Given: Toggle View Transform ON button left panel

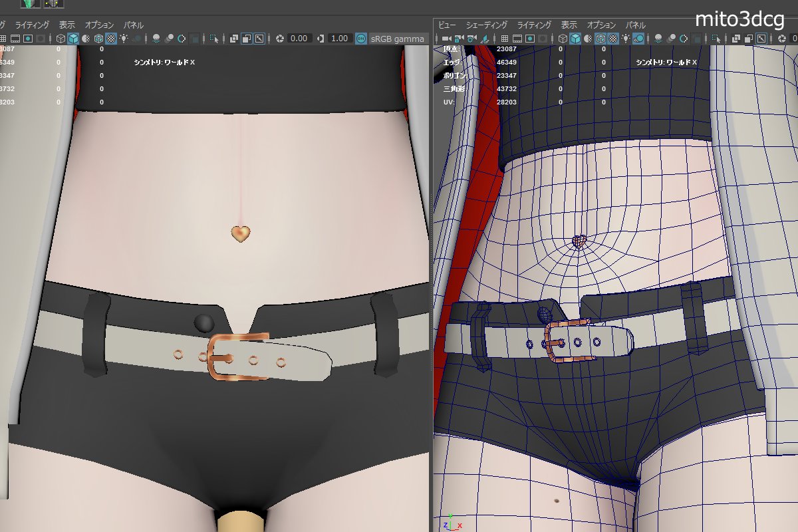Looking at the screenshot, I should [360, 39].
